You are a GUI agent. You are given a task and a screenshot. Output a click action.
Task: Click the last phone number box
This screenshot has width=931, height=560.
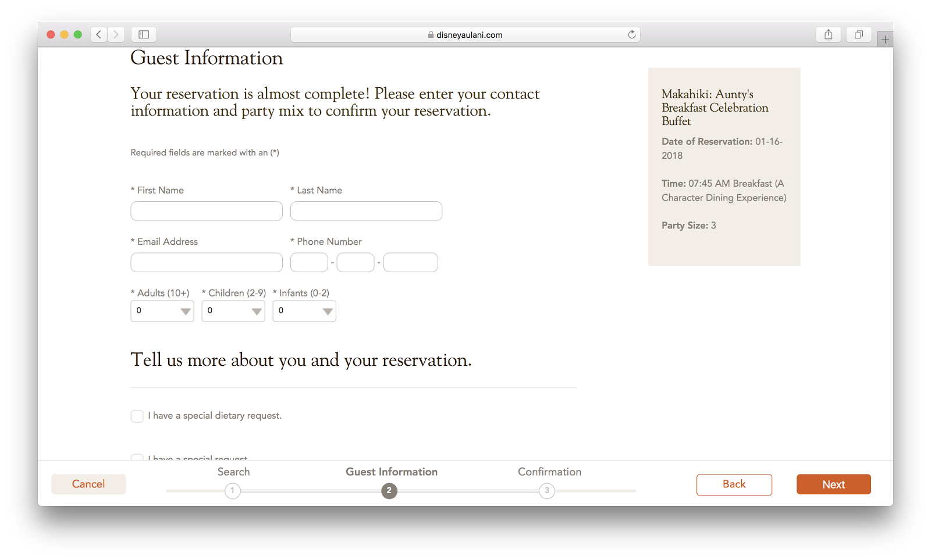point(410,262)
